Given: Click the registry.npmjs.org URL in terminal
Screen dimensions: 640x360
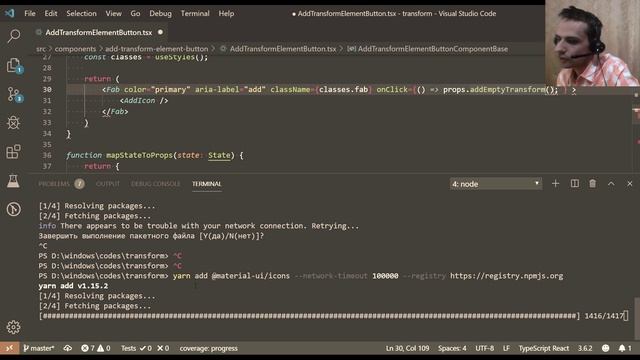Looking at the screenshot, I should coord(507,276).
